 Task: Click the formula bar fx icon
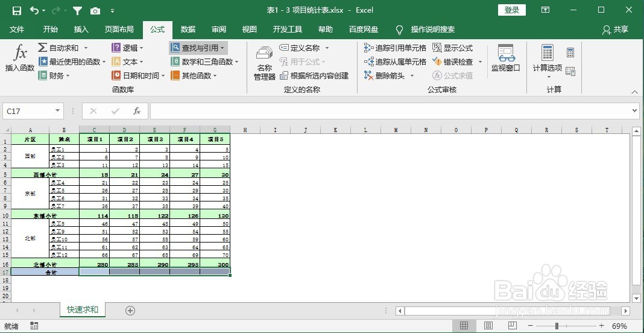pos(137,111)
